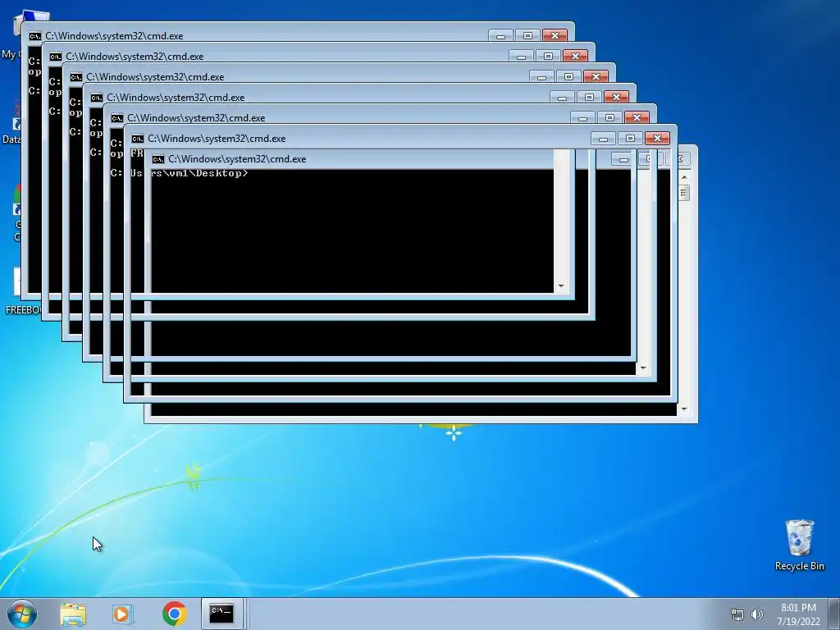Maximize the fourth cmd window from top
The image size is (840, 630).
click(x=589, y=98)
